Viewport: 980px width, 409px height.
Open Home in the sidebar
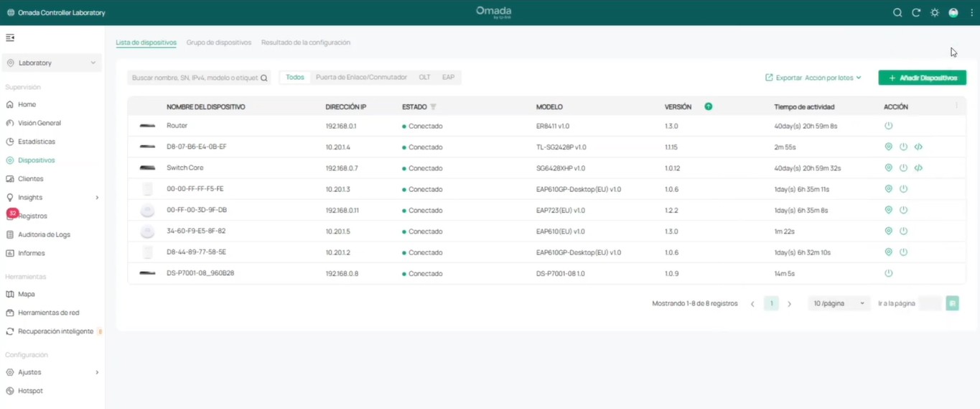point(27,104)
